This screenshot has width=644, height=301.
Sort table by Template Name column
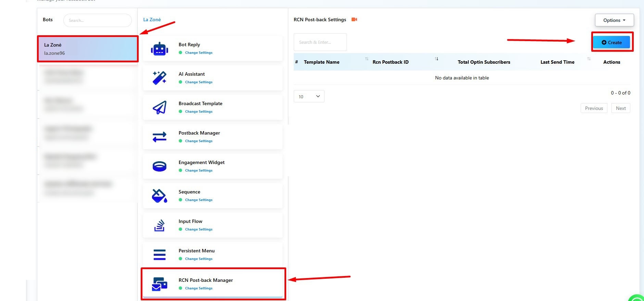pyautogui.click(x=321, y=62)
